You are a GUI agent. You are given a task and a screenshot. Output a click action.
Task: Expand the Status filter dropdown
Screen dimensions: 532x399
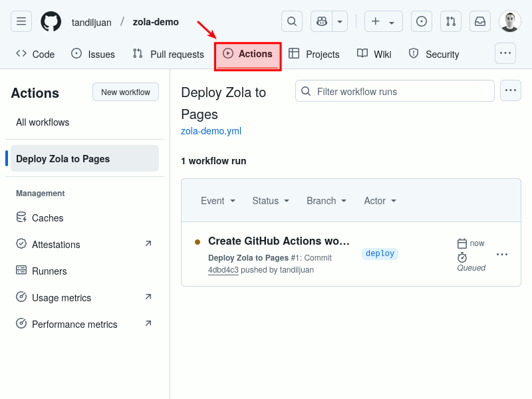[x=271, y=201]
